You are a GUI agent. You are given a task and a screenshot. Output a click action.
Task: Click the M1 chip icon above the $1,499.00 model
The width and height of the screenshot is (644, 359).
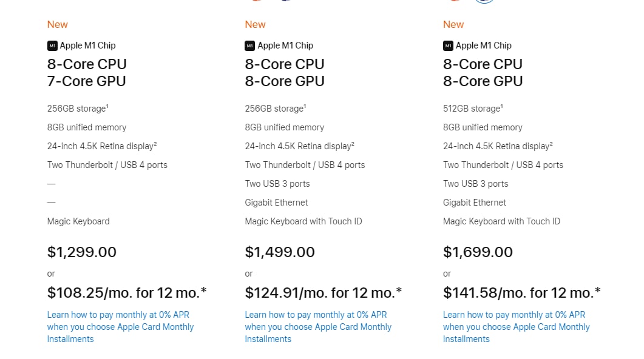click(249, 45)
